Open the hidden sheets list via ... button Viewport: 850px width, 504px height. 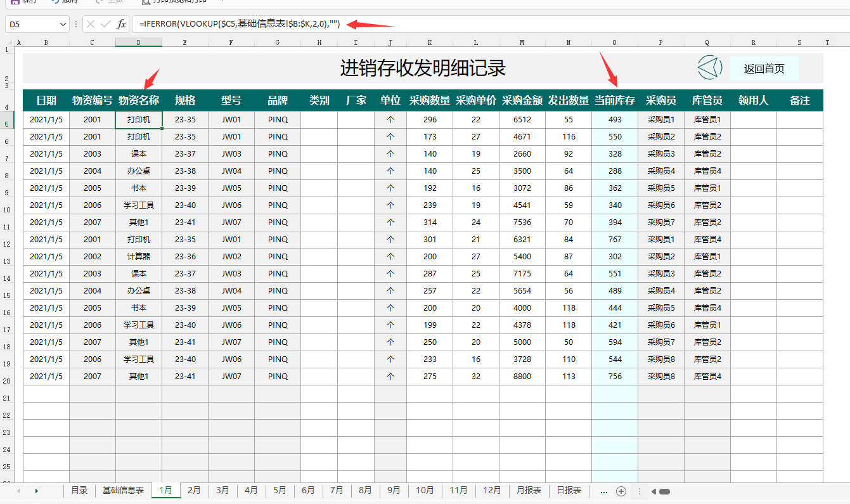604,491
